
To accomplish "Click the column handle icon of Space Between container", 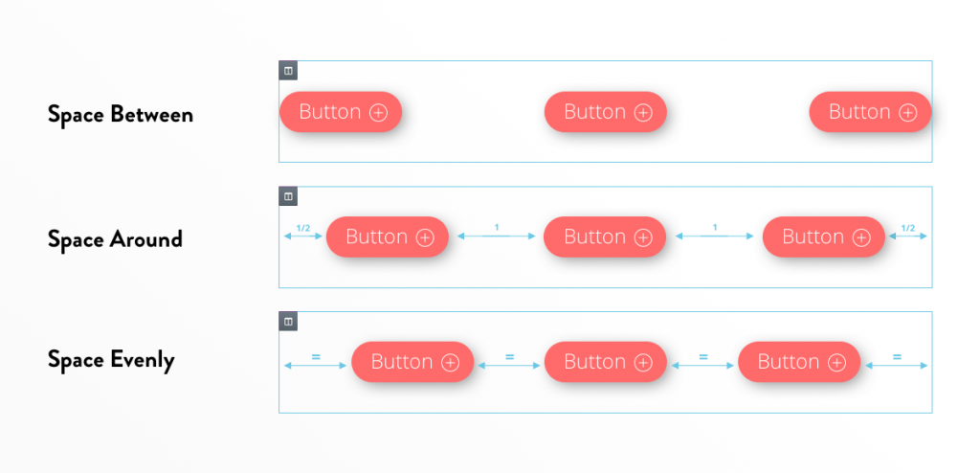I will click(288, 70).
